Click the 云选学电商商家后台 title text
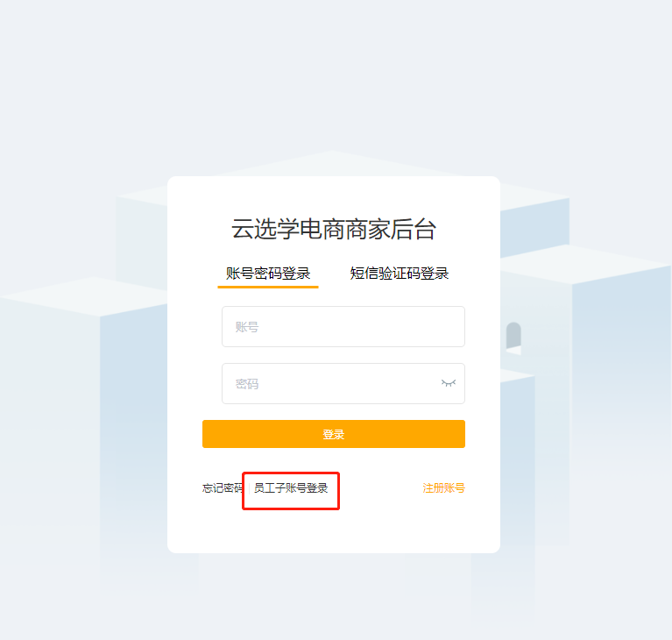 click(x=334, y=229)
